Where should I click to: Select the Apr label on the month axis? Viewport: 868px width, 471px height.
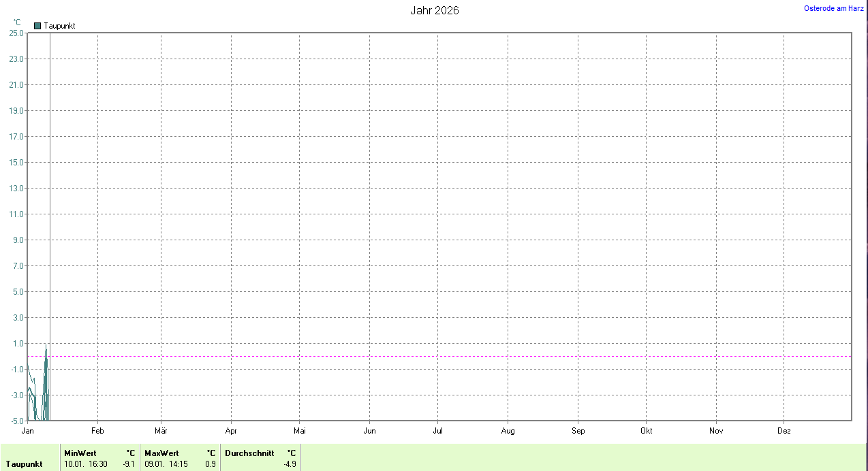tap(231, 431)
